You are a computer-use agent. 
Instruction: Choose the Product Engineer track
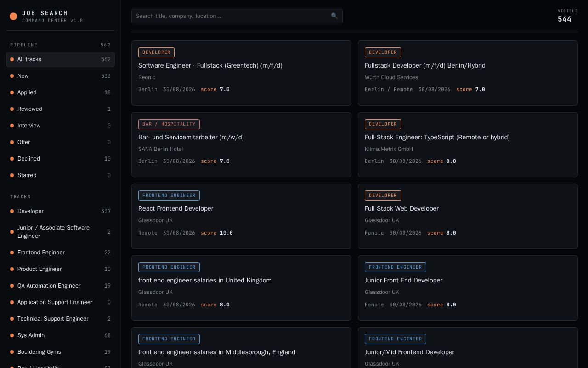click(x=60, y=269)
